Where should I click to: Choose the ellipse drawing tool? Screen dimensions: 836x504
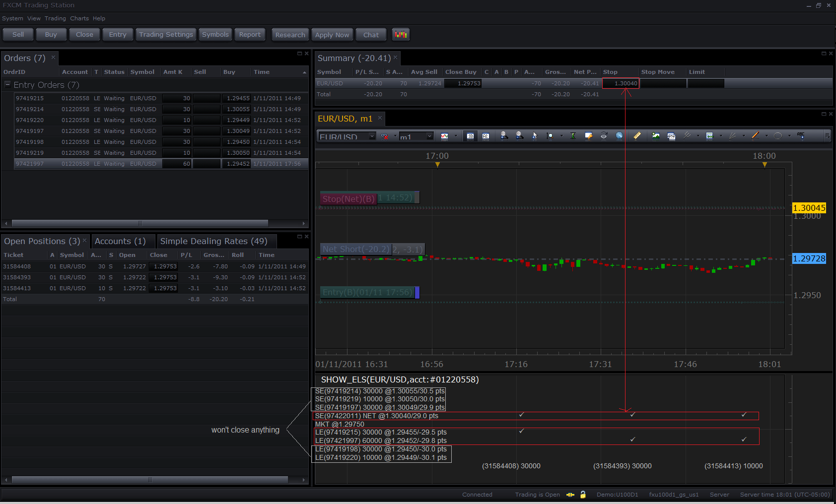tap(778, 136)
